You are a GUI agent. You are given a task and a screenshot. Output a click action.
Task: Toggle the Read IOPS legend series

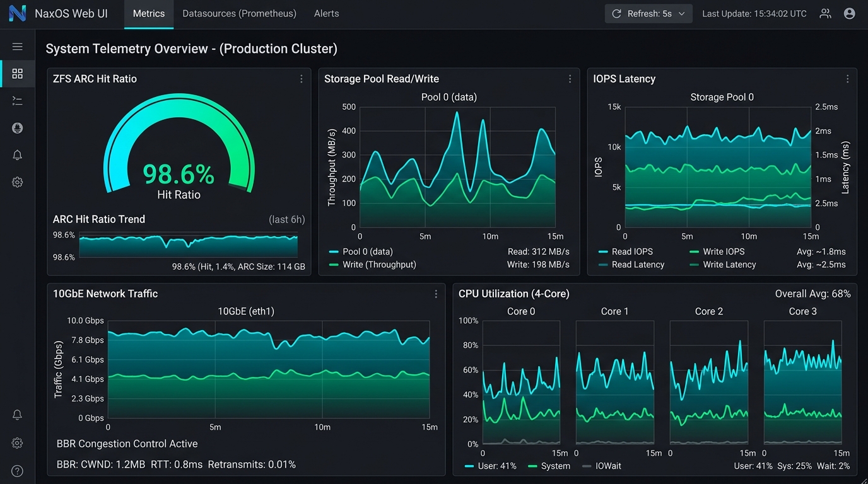coord(626,251)
